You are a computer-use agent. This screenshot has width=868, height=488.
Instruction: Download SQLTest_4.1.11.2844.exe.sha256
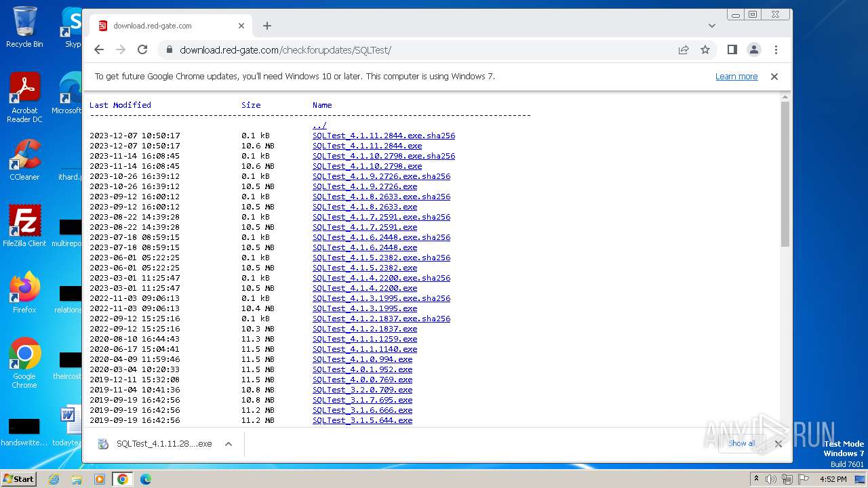click(384, 136)
